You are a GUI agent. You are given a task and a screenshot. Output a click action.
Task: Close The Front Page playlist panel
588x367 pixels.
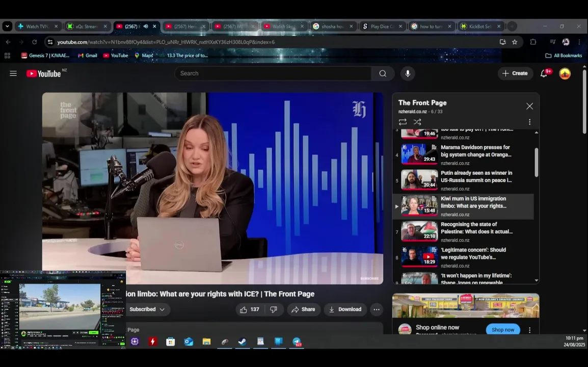tap(529, 106)
